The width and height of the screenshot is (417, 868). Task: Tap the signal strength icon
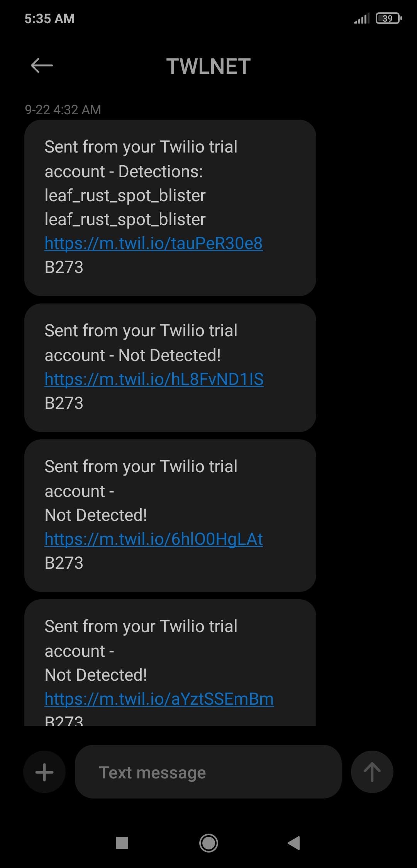(361, 19)
